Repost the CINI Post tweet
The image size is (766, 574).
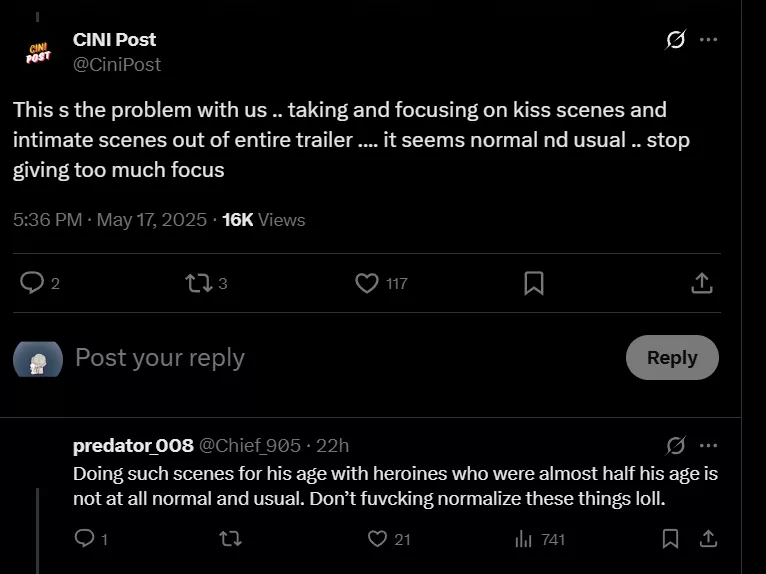[x=198, y=283]
